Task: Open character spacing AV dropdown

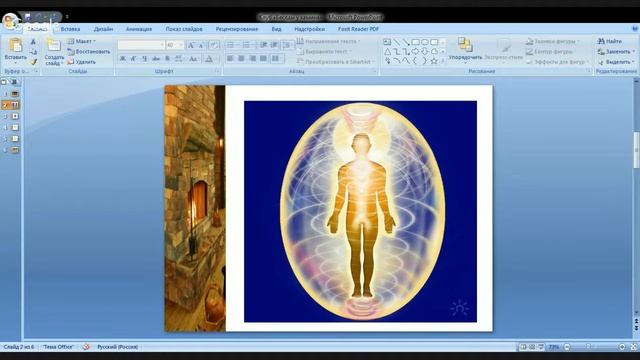Action: [179, 59]
